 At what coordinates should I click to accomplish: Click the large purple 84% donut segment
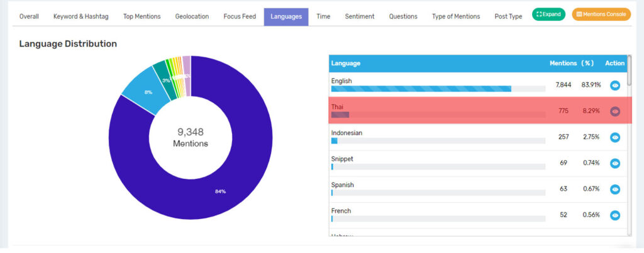point(220,188)
